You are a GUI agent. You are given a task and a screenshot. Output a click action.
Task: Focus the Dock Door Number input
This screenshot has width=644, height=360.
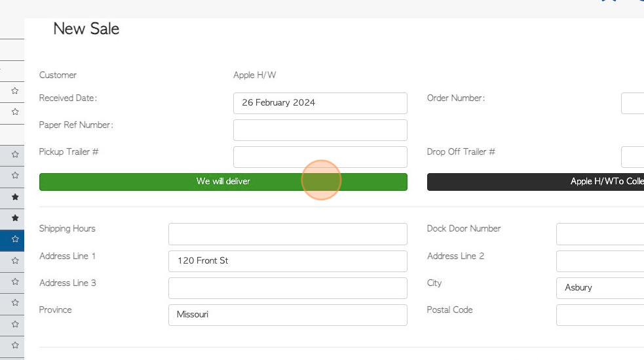(x=600, y=234)
